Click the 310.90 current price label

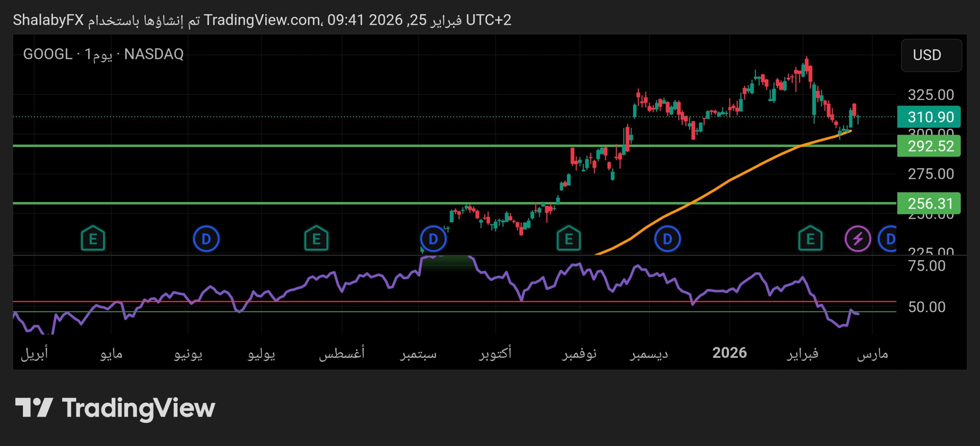[929, 117]
